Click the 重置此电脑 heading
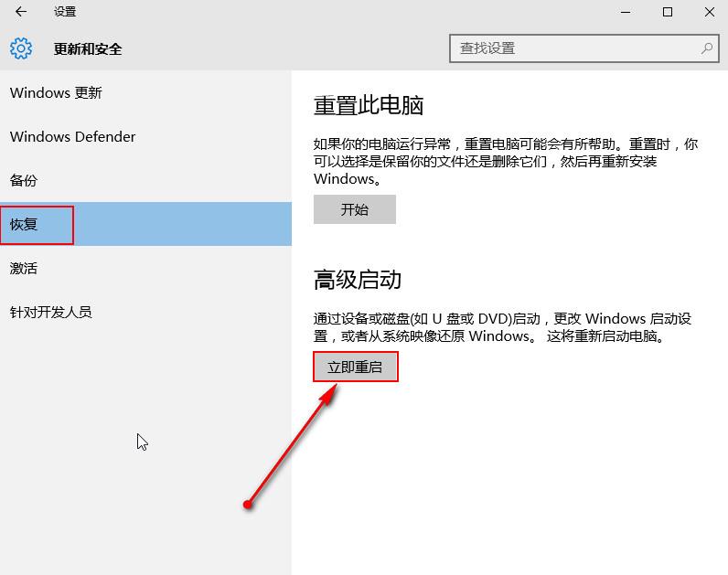 pos(369,105)
